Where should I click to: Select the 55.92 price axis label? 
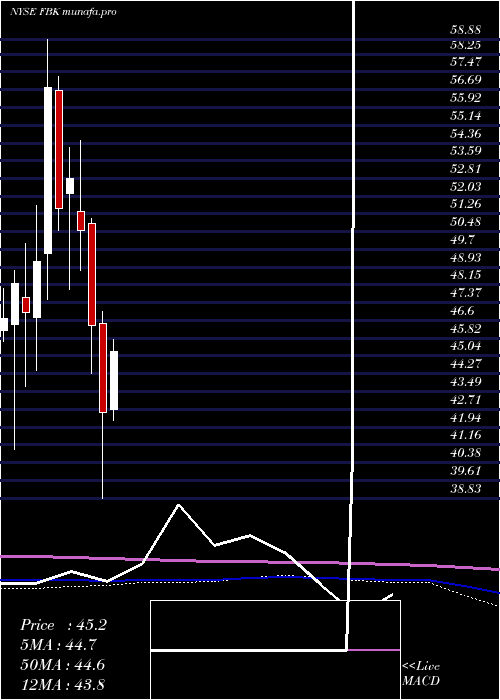pos(466,98)
